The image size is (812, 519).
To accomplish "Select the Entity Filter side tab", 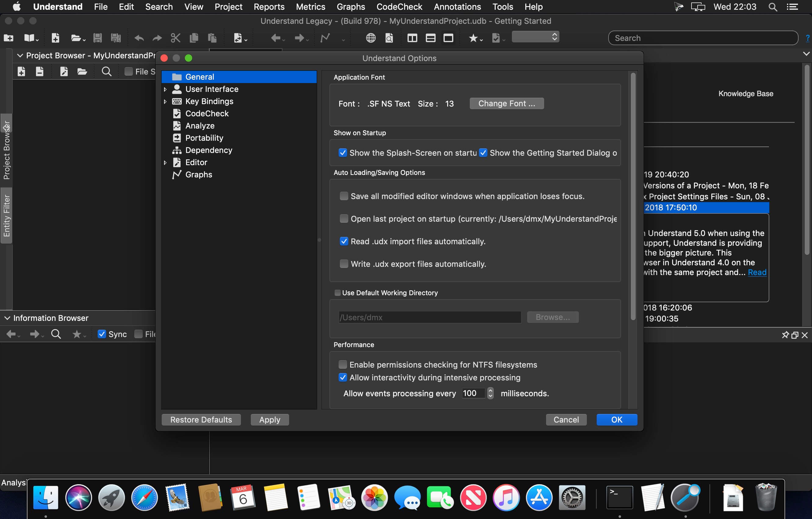I will (x=6, y=215).
